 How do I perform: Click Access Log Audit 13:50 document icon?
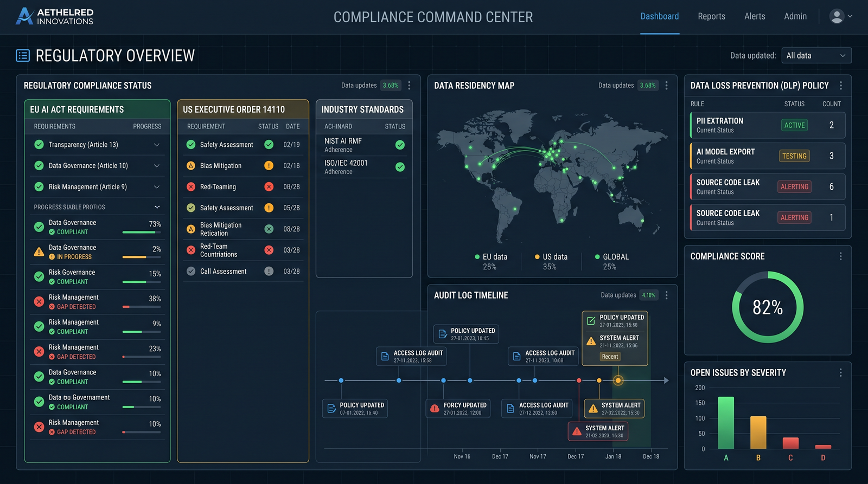click(x=510, y=409)
